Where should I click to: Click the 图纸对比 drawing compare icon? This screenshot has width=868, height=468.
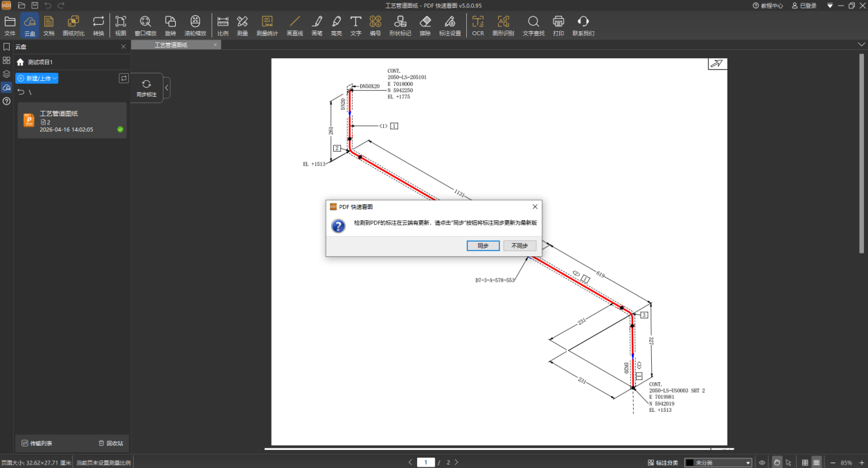coord(73,26)
